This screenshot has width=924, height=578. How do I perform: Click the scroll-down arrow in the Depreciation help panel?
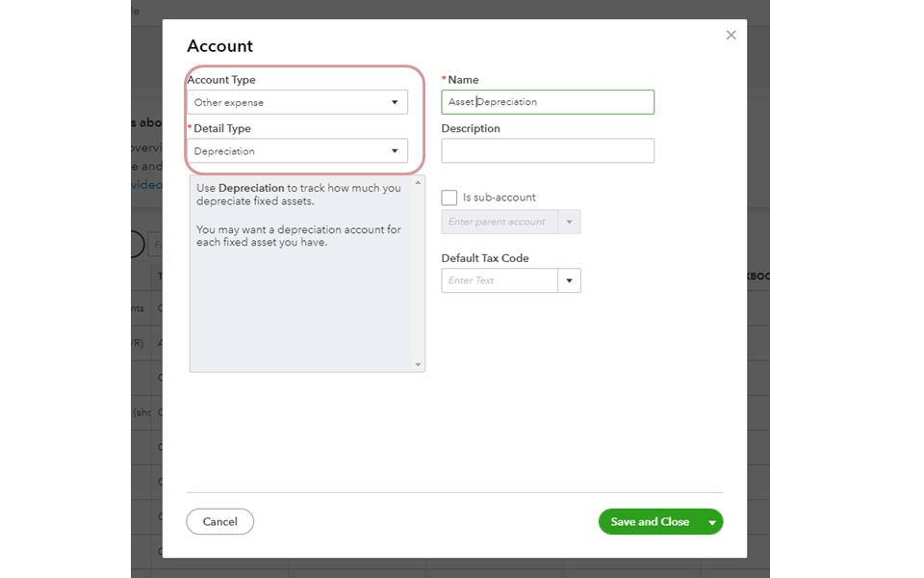coord(418,364)
